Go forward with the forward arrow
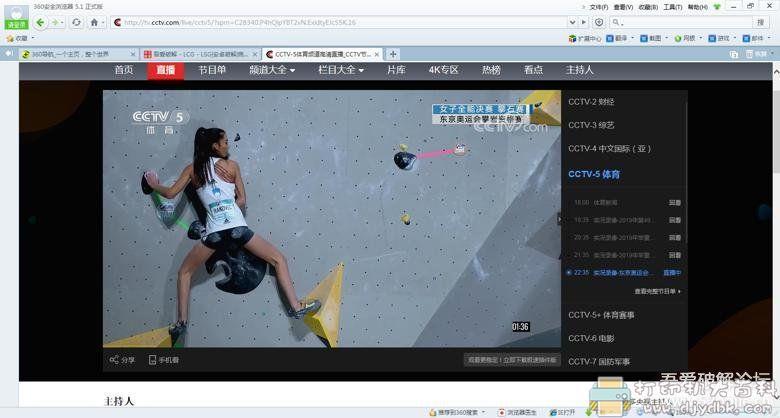780x418 pixels. point(55,22)
